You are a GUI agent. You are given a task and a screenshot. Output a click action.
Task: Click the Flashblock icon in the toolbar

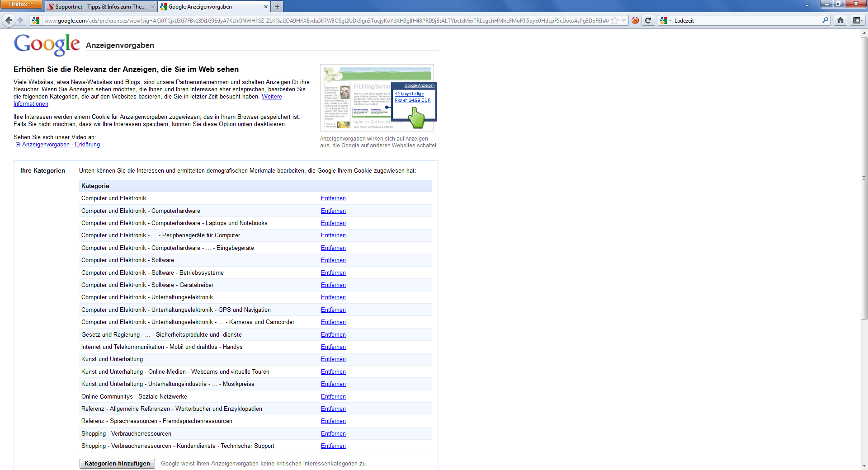(635, 20)
